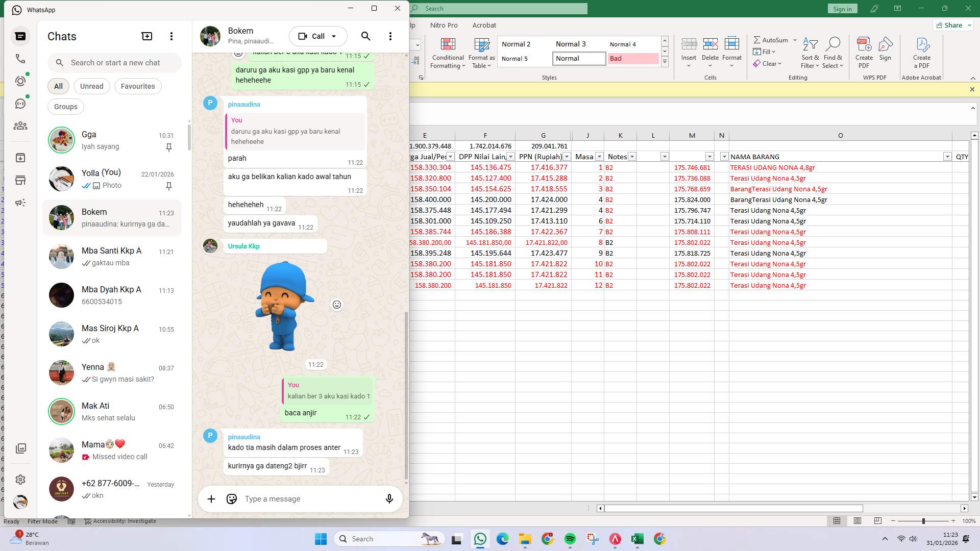Open the sticker picker next to message box
Image resolution: width=980 pixels, height=551 pixels.
(231, 498)
